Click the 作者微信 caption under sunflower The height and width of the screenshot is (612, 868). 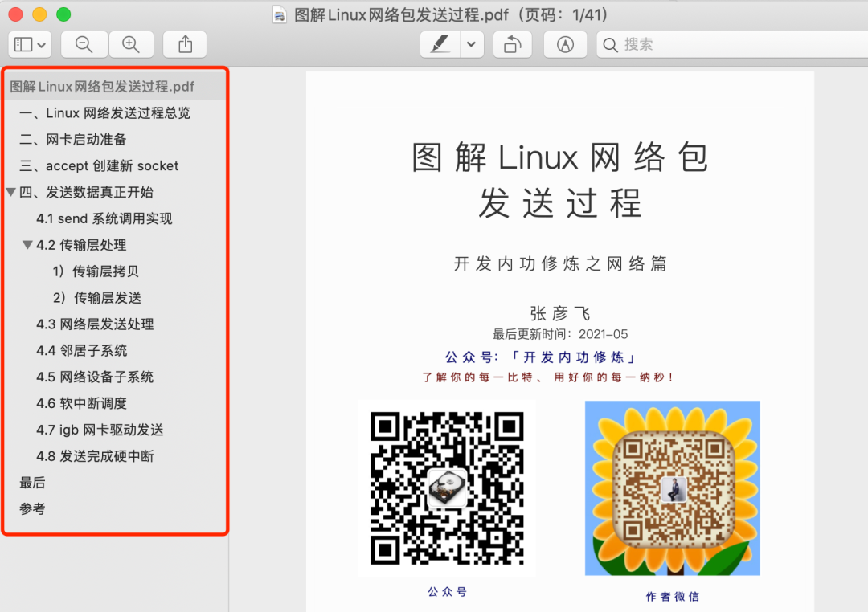[x=672, y=597]
